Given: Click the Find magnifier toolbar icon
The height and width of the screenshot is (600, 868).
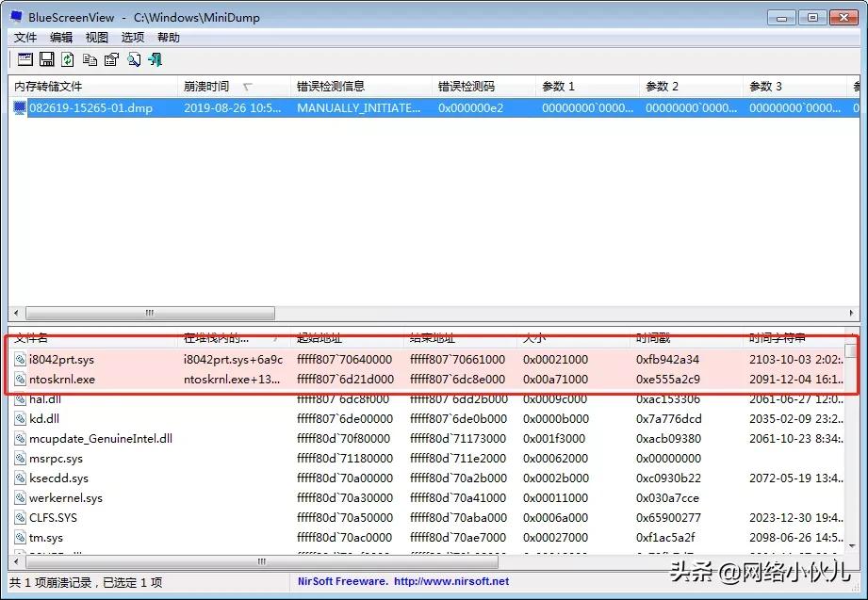Looking at the screenshot, I should click(x=134, y=59).
